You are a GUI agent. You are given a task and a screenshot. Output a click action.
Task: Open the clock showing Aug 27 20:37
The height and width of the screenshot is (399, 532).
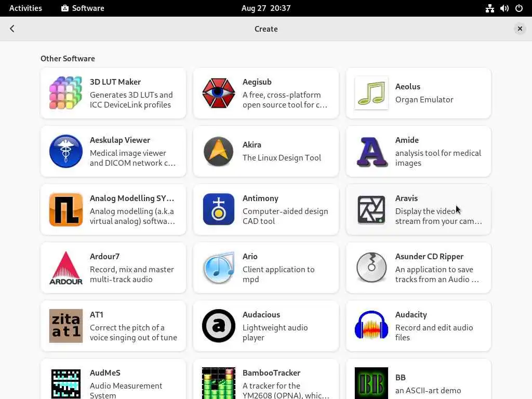(266, 8)
